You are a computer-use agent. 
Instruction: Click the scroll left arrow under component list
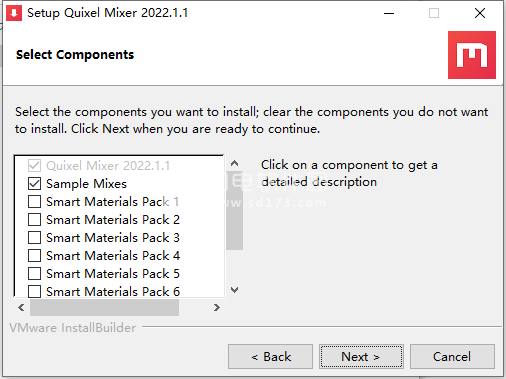tap(22, 307)
